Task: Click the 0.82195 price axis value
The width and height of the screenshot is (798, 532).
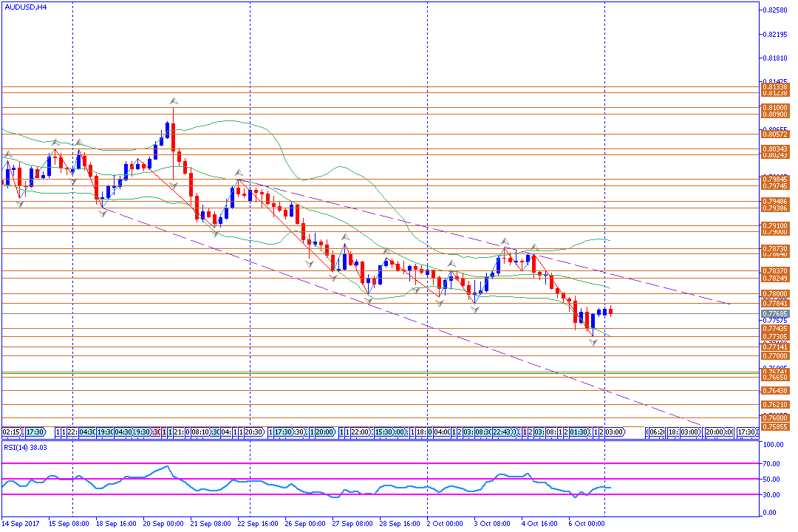Action: point(776,35)
